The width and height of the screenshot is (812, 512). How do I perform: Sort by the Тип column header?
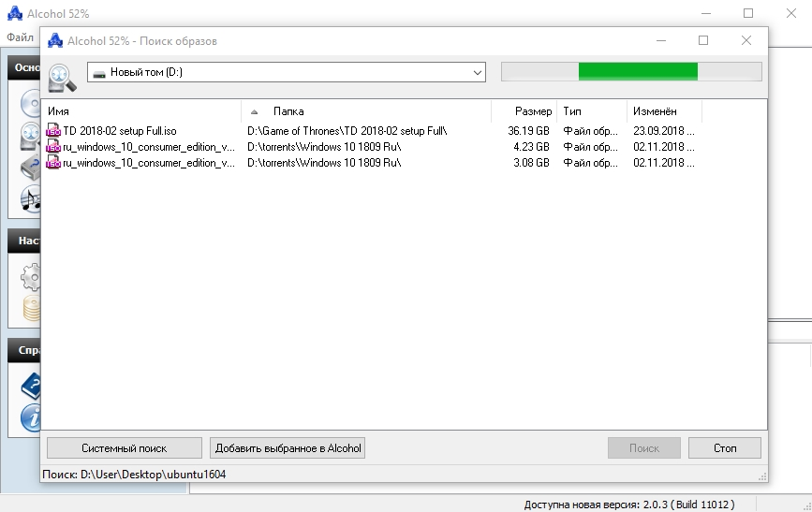click(x=592, y=111)
